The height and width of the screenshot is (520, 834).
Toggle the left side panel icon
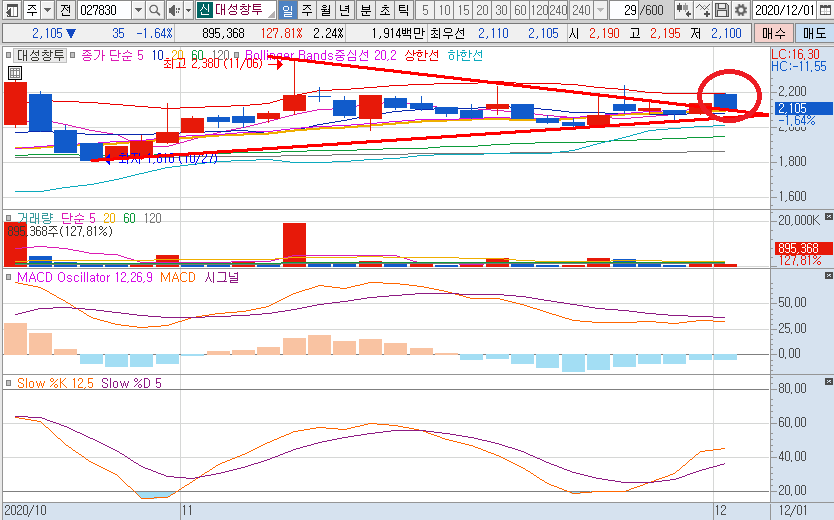pyautogui.click(x=12, y=10)
